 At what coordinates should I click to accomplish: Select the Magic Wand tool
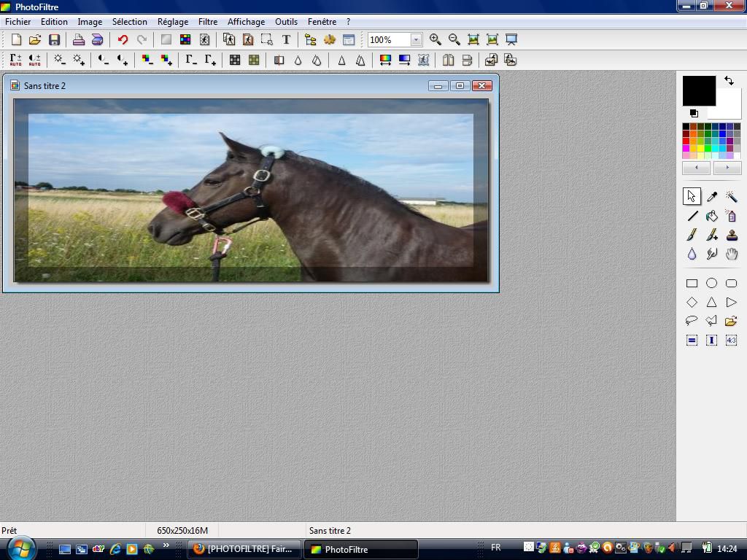731,197
